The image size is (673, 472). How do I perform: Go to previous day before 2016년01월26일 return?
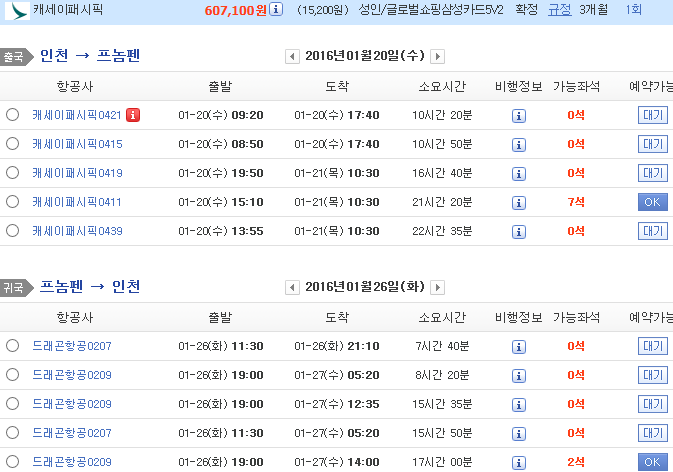292,287
